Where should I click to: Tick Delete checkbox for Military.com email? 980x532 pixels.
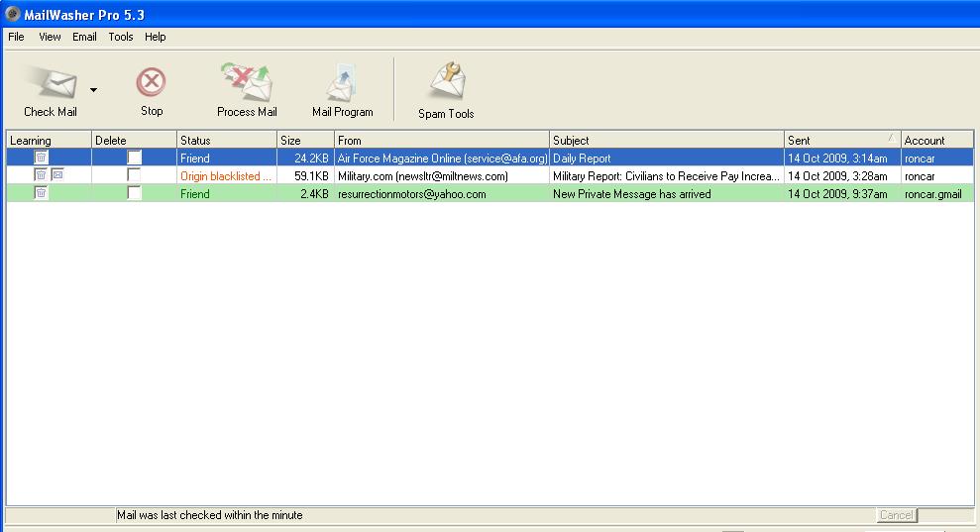pos(134,175)
